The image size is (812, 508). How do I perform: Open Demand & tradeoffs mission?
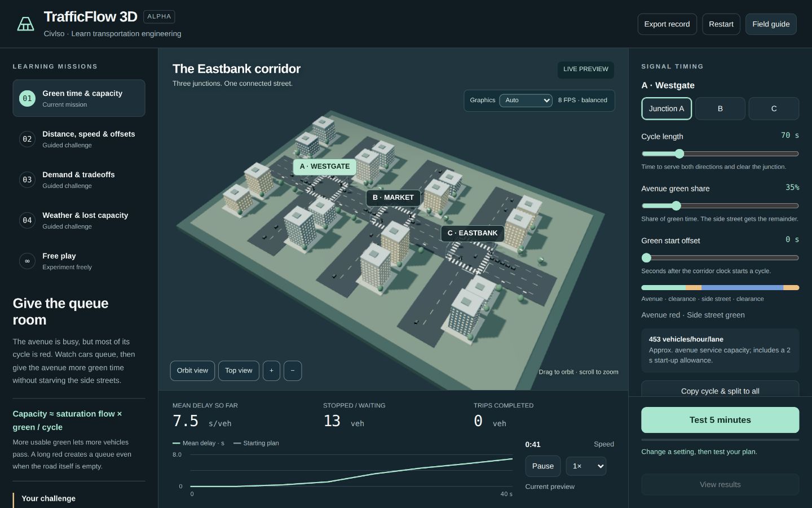coord(79,179)
